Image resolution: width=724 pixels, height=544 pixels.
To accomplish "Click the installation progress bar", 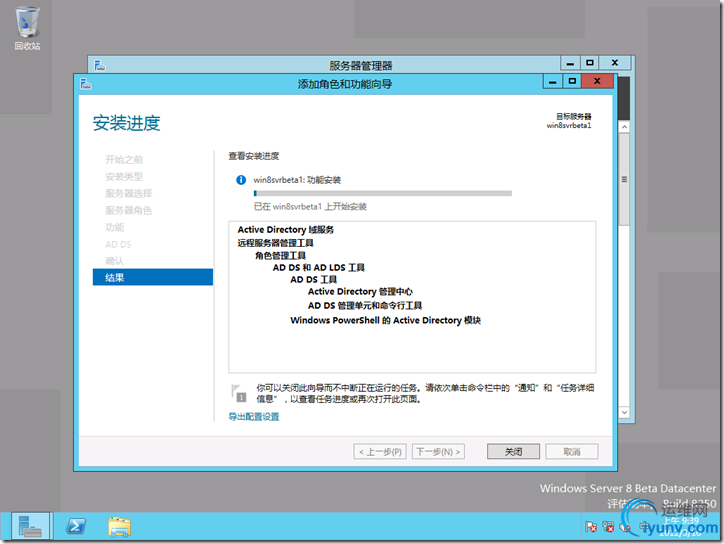I will (x=383, y=193).
